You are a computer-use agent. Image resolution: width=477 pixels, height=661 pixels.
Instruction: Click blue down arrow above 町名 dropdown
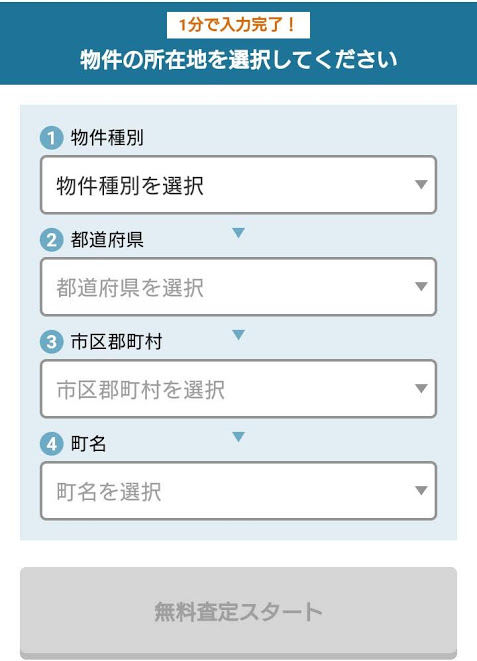(x=238, y=437)
